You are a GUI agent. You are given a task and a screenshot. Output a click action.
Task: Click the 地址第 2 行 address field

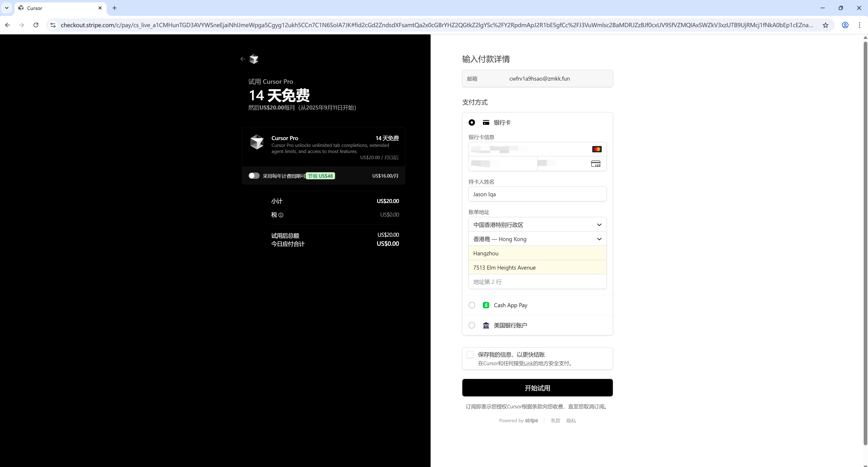537,282
